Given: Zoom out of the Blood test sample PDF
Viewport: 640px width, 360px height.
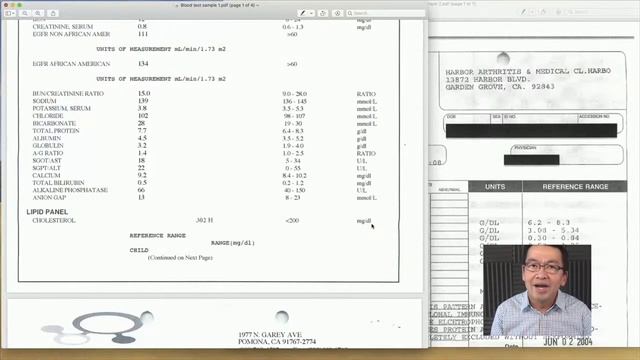Looking at the screenshot, I should click(x=25, y=13).
